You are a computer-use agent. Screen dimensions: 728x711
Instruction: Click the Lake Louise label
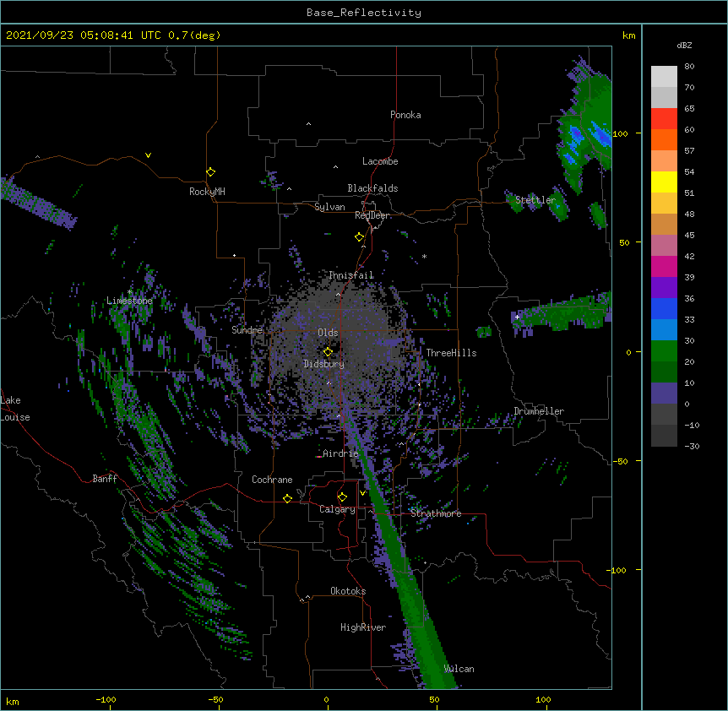tap(15, 409)
